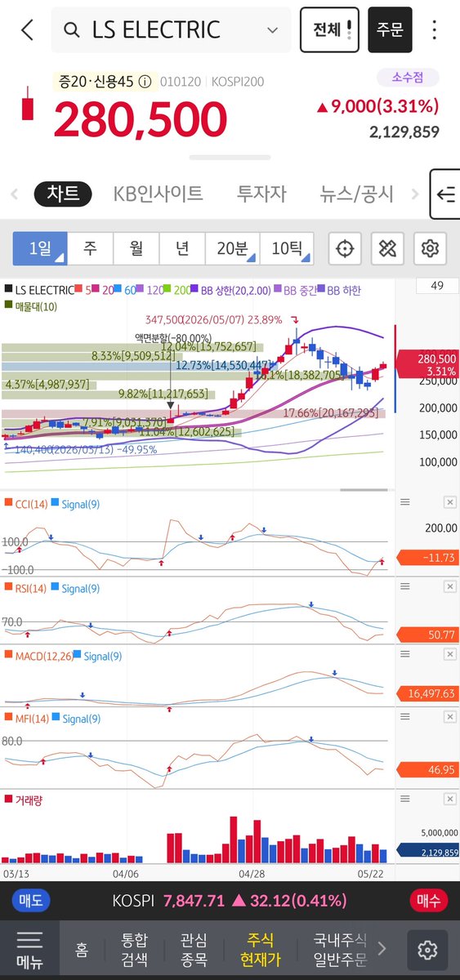Switch to the 투자자 tab
Image resolution: width=460 pixels, height=980 pixels.
[x=261, y=194]
